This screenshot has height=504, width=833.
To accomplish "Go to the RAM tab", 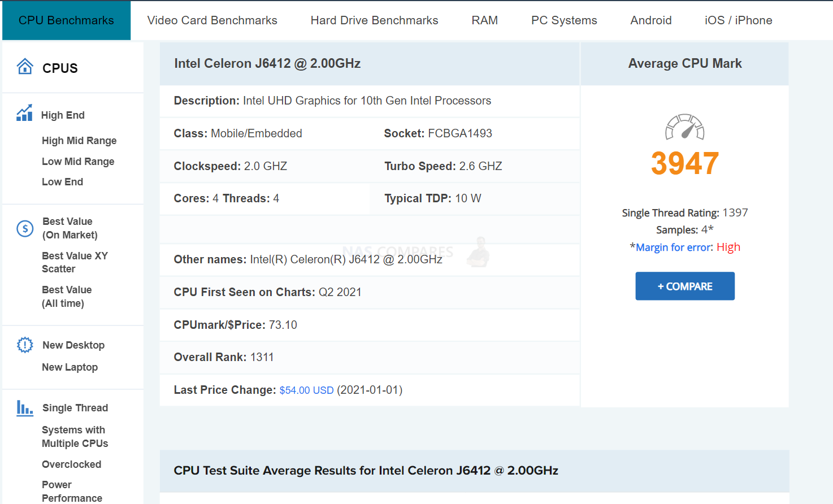I will (485, 20).
